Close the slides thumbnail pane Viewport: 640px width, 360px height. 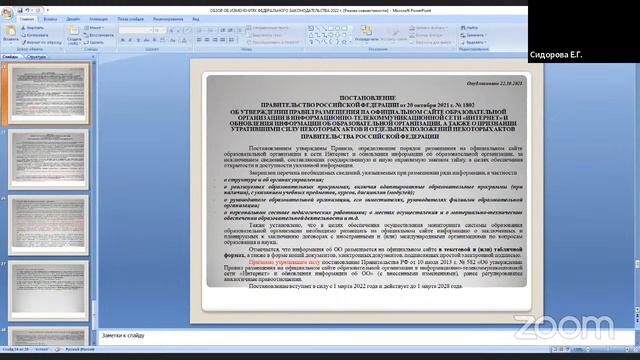pyautogui.click(x=93, y=57)
